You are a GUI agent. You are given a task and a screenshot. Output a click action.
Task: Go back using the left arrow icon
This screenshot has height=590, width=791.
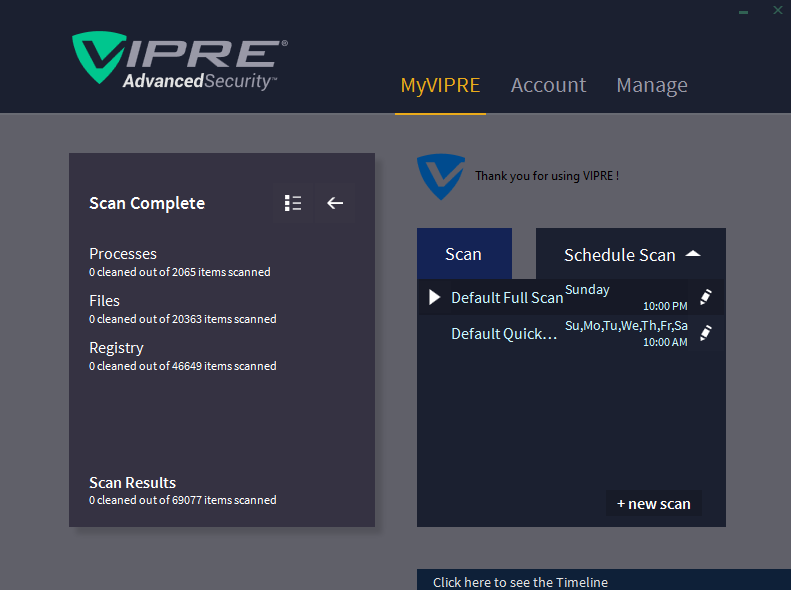[335, 203]
